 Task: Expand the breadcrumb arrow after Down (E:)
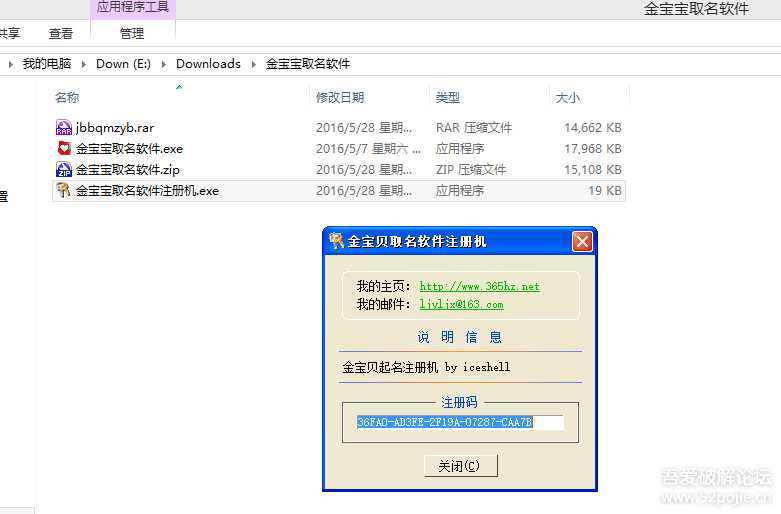164,64
